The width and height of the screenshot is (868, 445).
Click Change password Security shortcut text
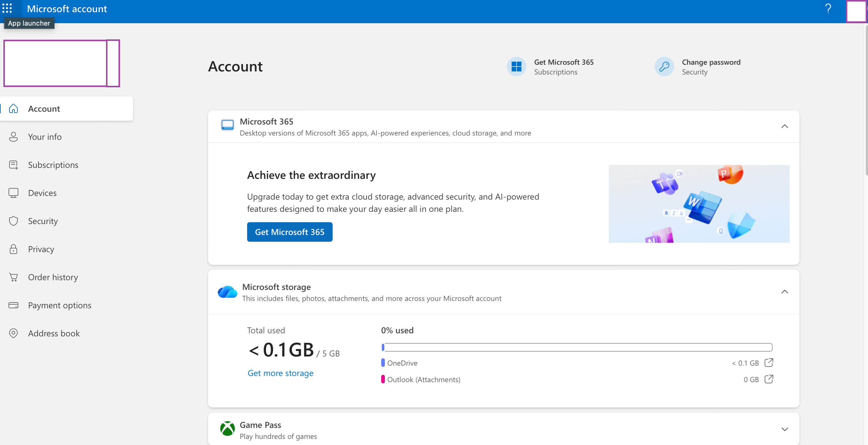pos(711,67)
